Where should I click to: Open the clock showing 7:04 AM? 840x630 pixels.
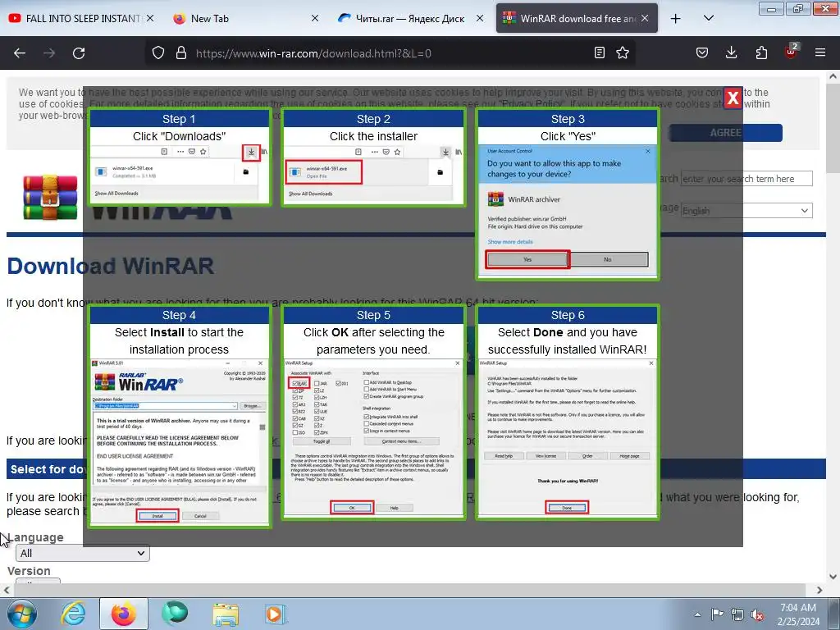coord(798,614)
